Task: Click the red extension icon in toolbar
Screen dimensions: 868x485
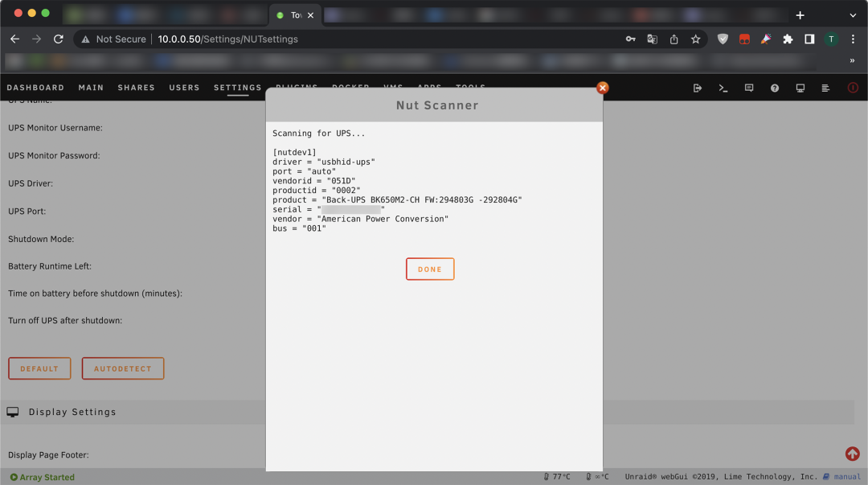Action: (x=744, y=39)
